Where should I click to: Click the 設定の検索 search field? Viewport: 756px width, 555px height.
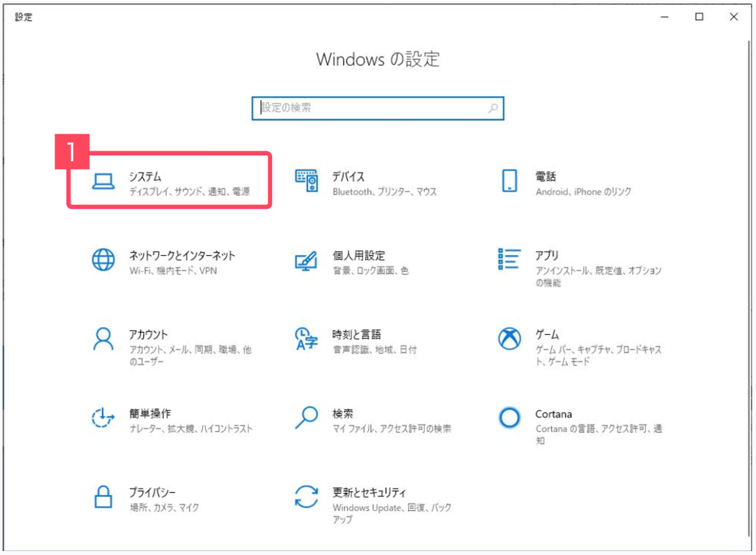click(x=378, y=108)
